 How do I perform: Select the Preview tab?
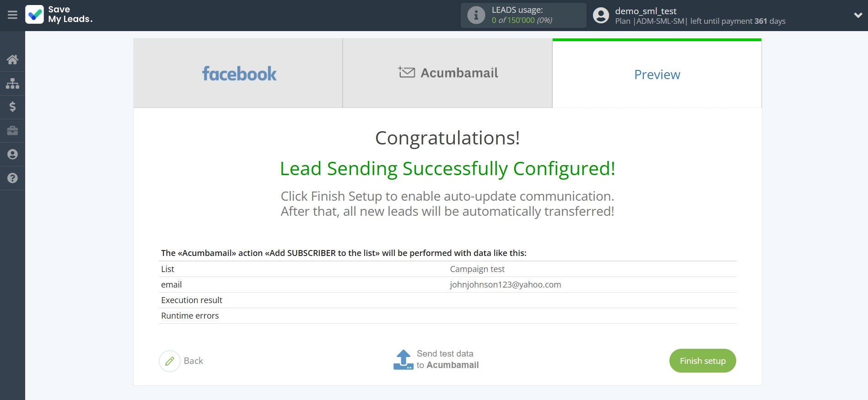click(x=657, y=75)
